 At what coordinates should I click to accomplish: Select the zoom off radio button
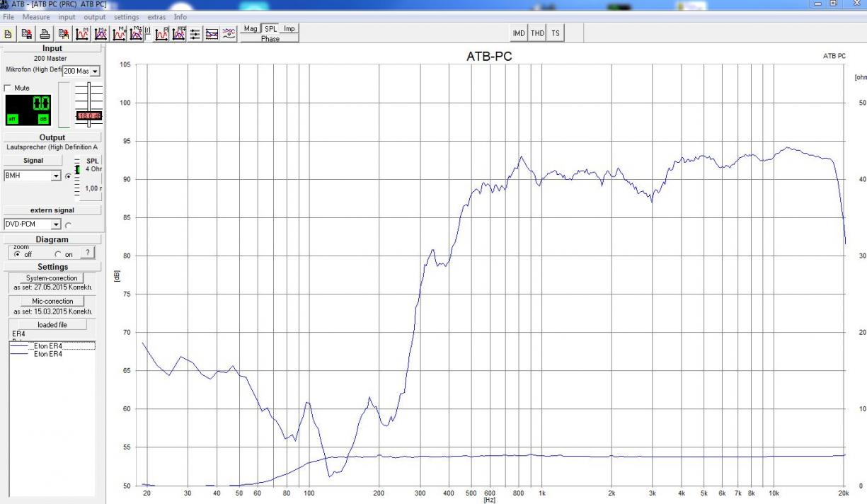[17, 254]
